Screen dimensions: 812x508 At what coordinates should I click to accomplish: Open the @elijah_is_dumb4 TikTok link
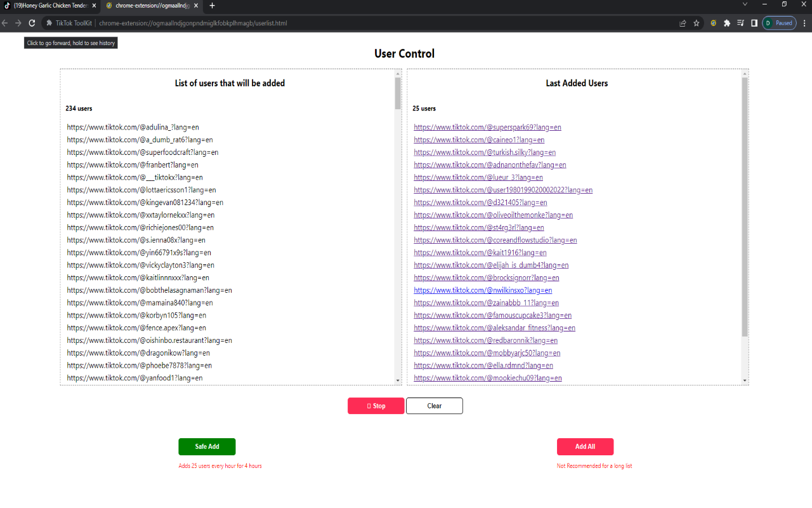click(491, 265)
